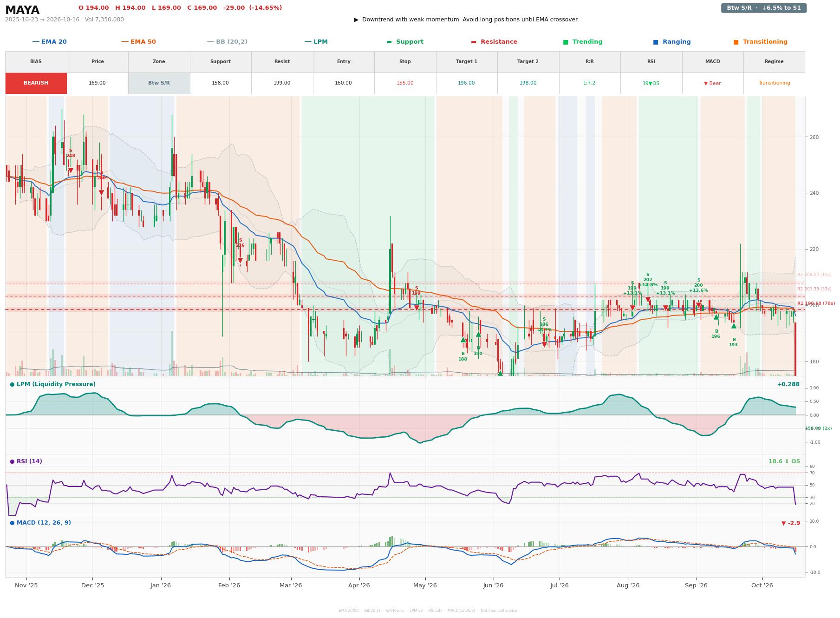The image size is (840, 618).
Task: Click the EMA 50 legend entry
Action: pyautogui.click(x=139, y=42)
